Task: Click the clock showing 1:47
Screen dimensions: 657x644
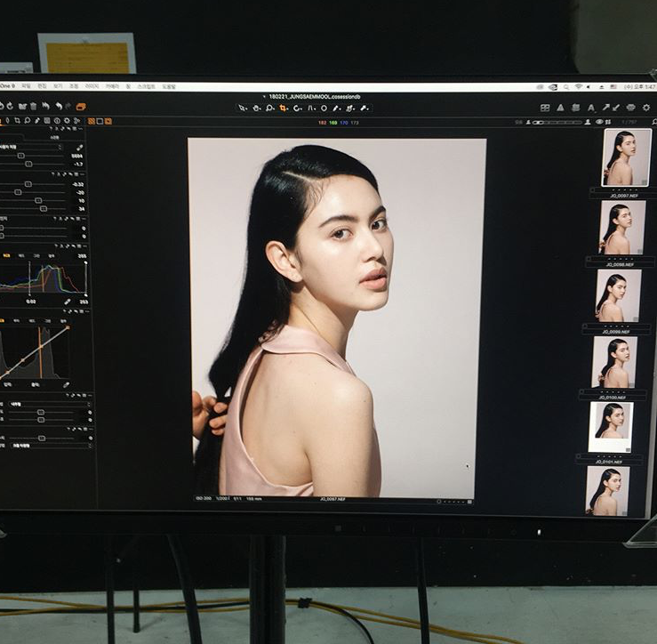Action: point(640,86)
